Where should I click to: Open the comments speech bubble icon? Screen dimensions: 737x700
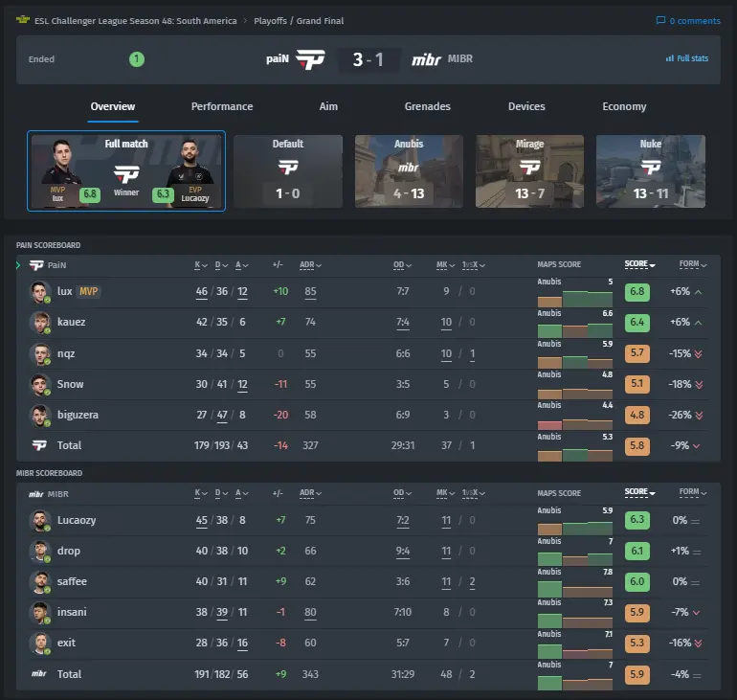click(660, 21)
